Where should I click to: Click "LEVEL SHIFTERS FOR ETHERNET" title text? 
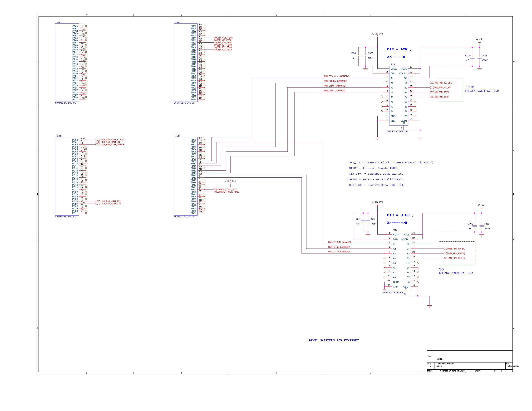[x=334, y=340]
